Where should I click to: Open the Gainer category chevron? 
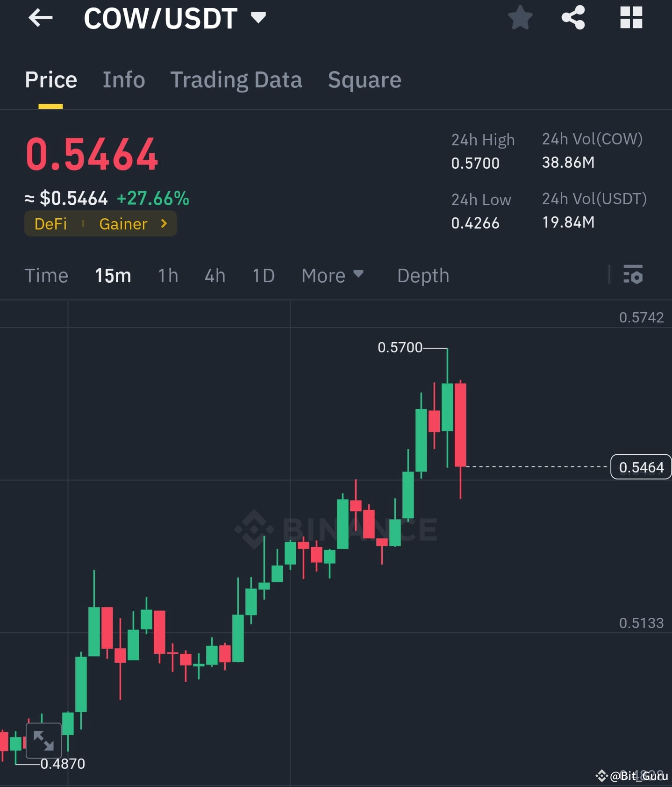coord(164,224)
